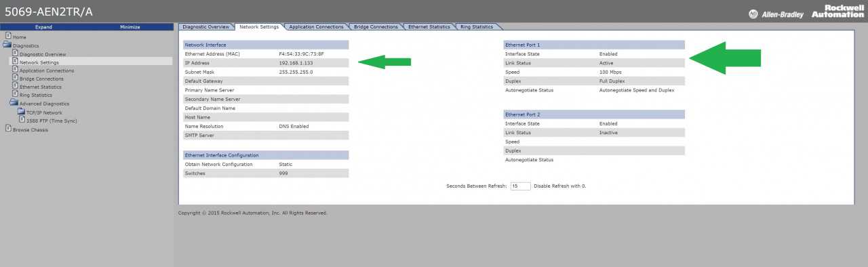Switch to the Diagnostic Overview tab
The height and width of the screenshot is (267, 868).
[206, 26]
